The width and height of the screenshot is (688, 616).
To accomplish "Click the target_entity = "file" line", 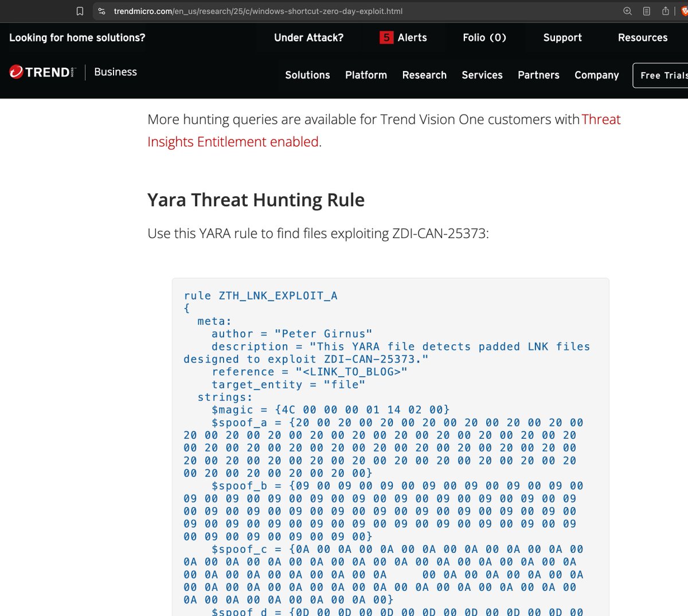I will [x=288, y=384].
